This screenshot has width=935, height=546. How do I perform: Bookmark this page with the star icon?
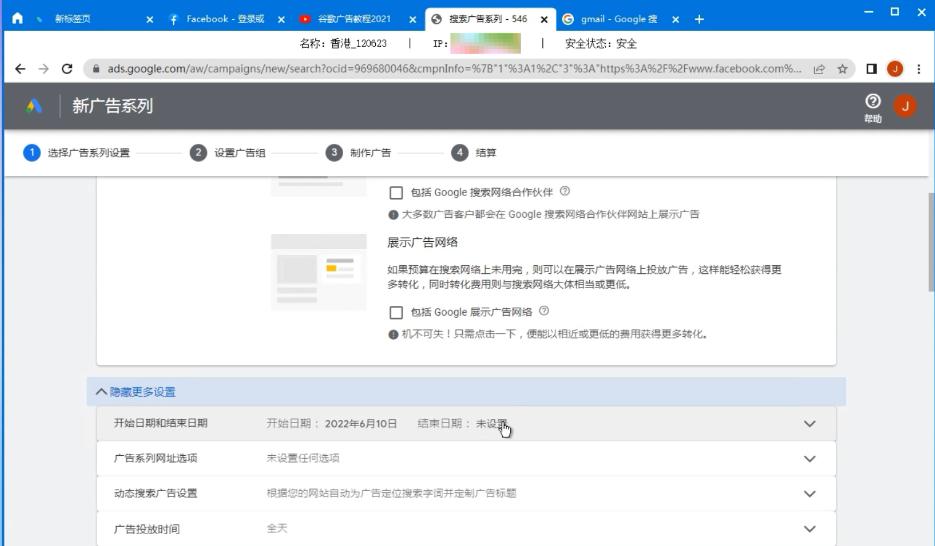pyautogui.click(x=842, y=69)
